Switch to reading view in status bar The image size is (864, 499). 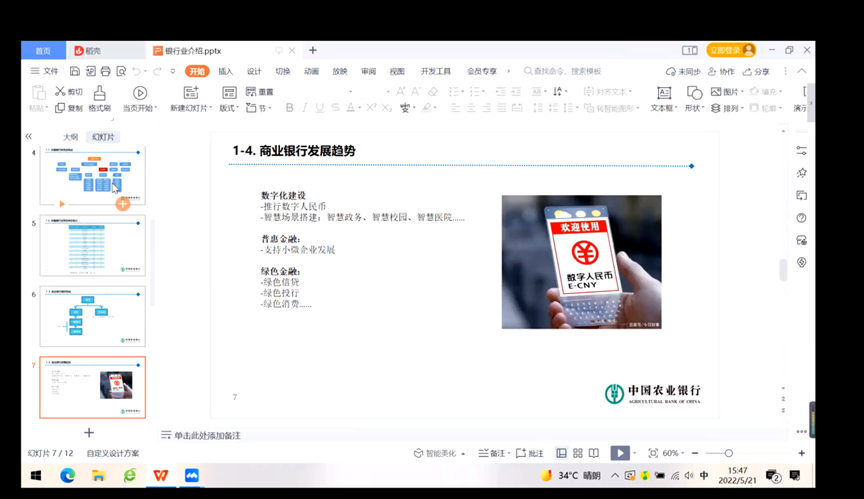coord(593,453)
